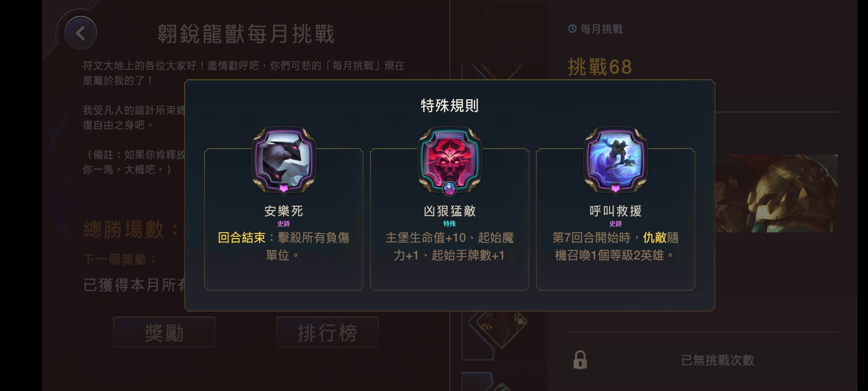
Task: Tap the champion artwork thumbnail on right
Action: (776, 193)
